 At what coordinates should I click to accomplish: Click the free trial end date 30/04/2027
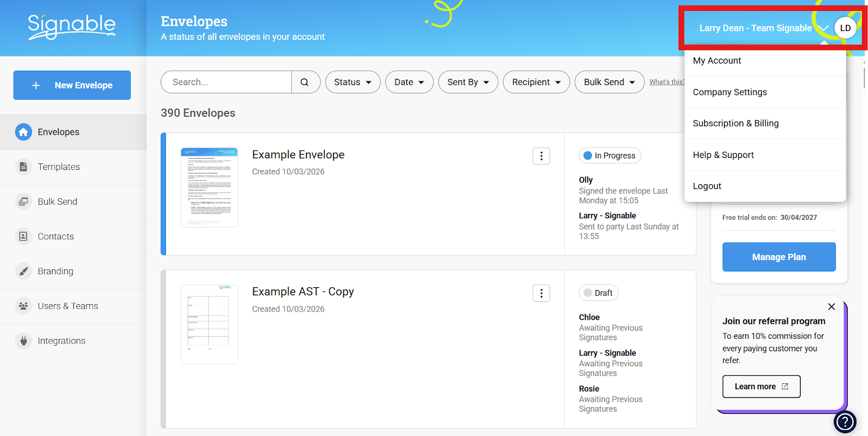[x=799, y=217]
